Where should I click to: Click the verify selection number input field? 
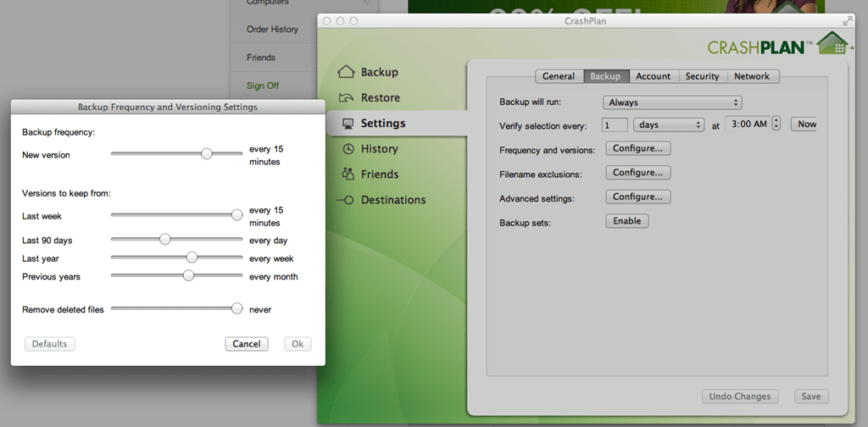click(615, 125)
